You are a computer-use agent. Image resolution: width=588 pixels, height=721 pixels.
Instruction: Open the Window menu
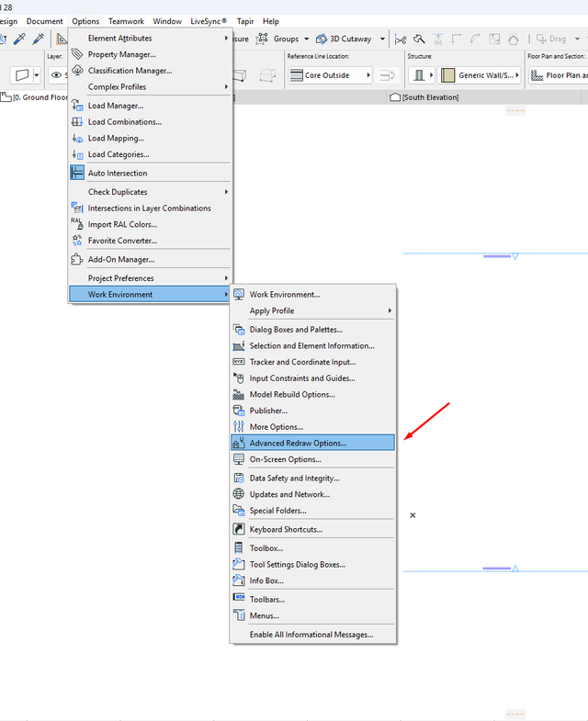(167, 21)
